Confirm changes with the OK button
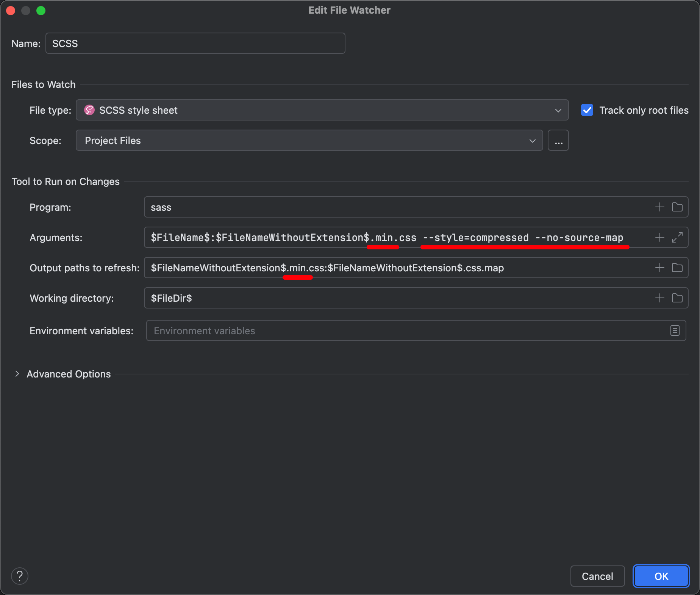Image resolution: width=700 pixels, height=595 pixels. [x=661, y=576]
